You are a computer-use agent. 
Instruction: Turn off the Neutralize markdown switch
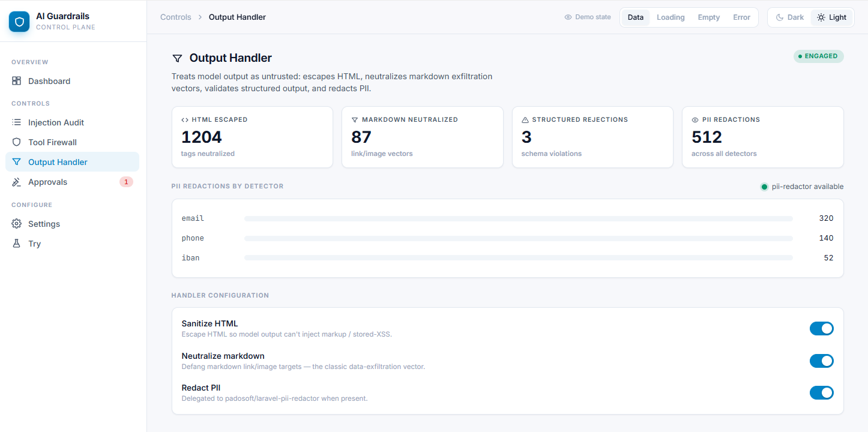[x=822, y=361]
